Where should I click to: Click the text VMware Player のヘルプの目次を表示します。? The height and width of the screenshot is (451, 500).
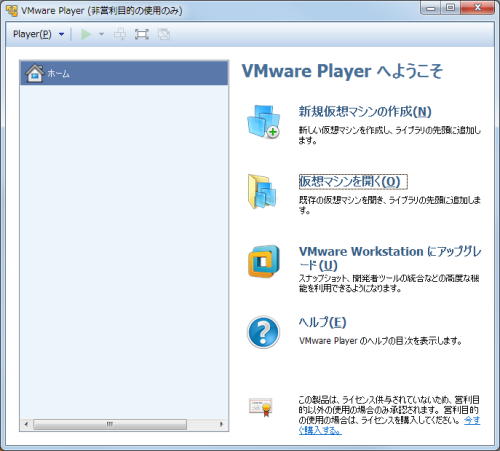(x=380, y=341)
